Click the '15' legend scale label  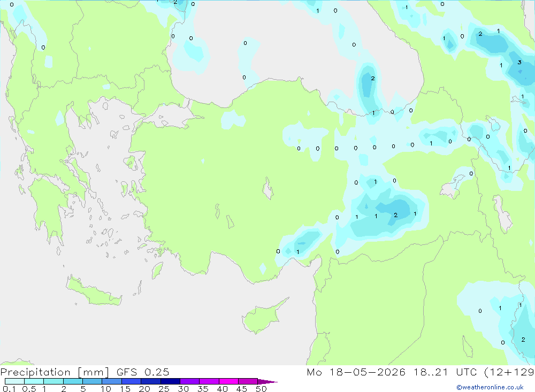click(125, 389)
